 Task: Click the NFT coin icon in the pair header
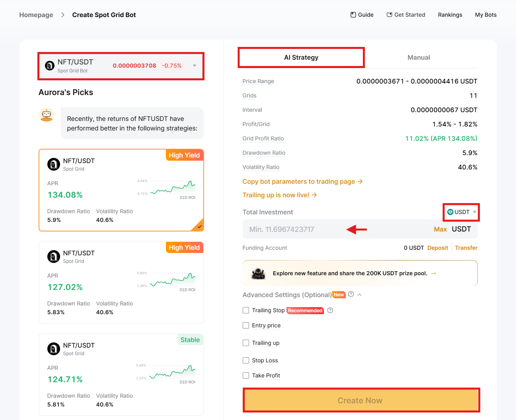pos(49,65)
